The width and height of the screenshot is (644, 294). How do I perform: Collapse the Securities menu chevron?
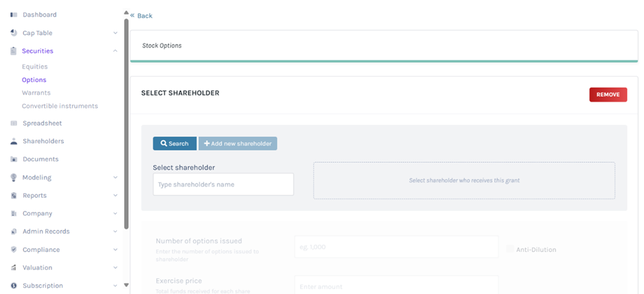(115, 51)
